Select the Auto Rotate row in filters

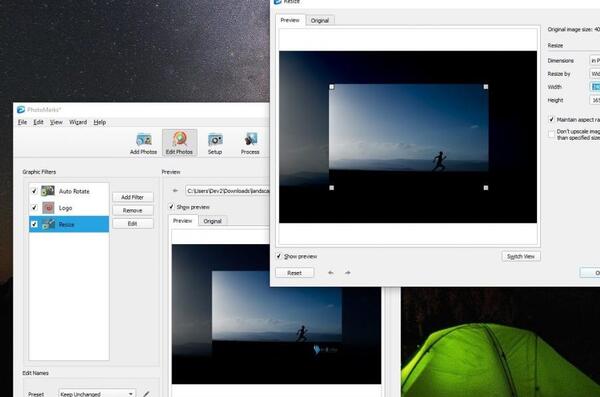point(69,191)
